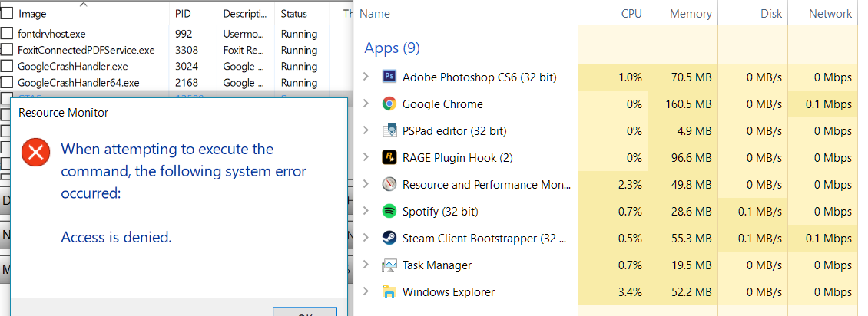Sort the list by Status column header

click(293, 14)
